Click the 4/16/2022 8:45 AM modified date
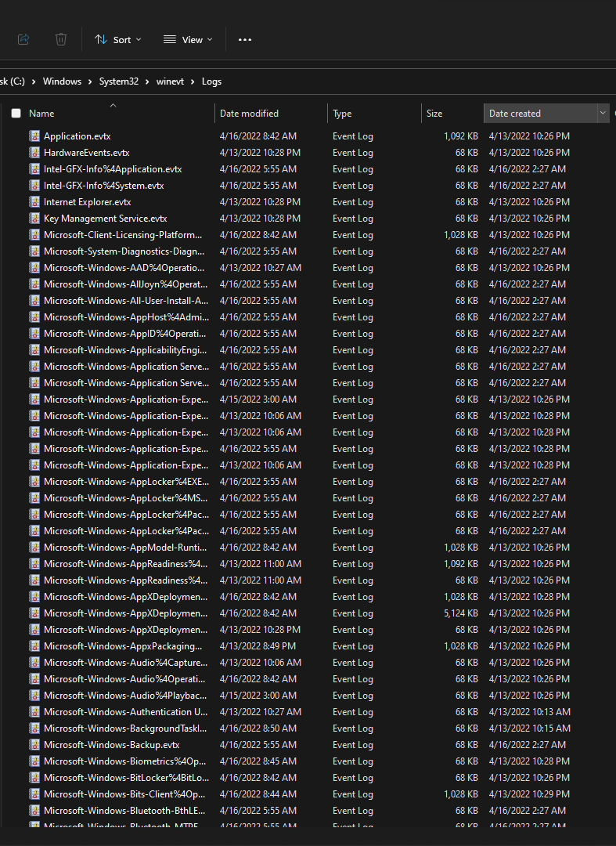The width and height of the screenshot is (616, 846). (258, 761)
